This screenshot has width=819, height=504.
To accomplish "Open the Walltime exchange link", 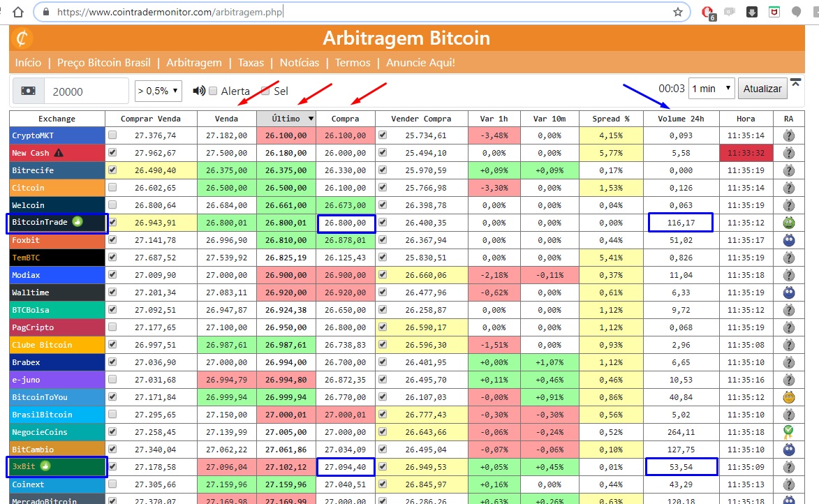I will [30, 292].
